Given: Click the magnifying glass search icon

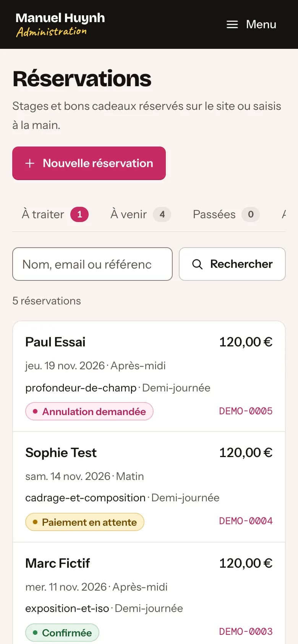Looking at the screenshot, I should tap(197, 264).
